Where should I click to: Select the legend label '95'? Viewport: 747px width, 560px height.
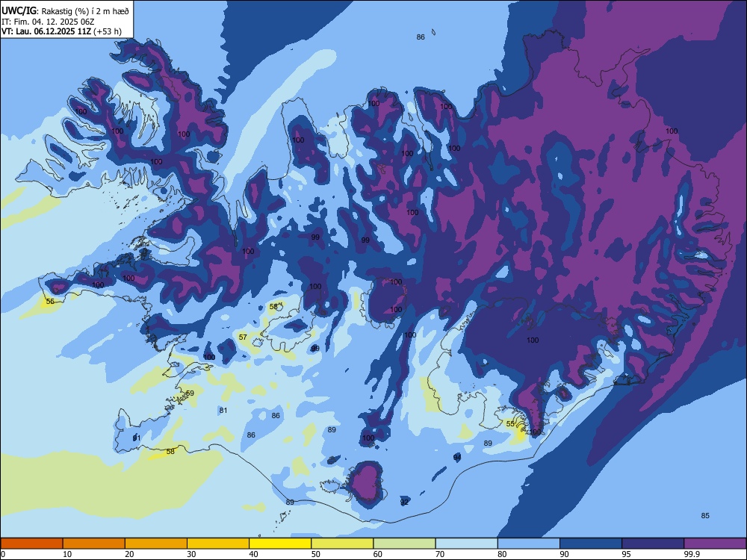(x=625, y=554)
